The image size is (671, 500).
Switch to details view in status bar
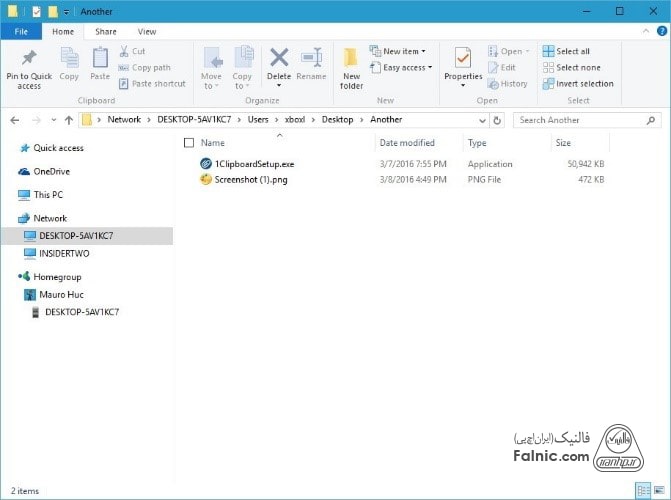click(641, 491)
